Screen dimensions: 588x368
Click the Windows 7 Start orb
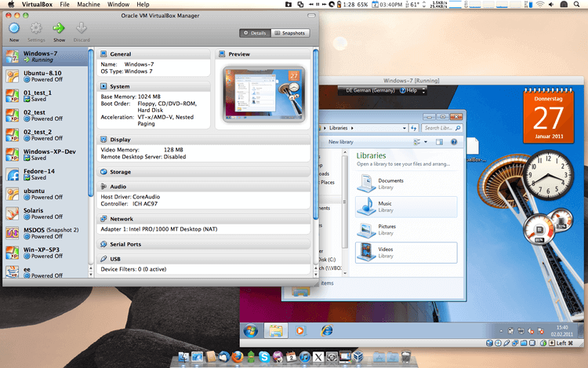pos(250,330)
